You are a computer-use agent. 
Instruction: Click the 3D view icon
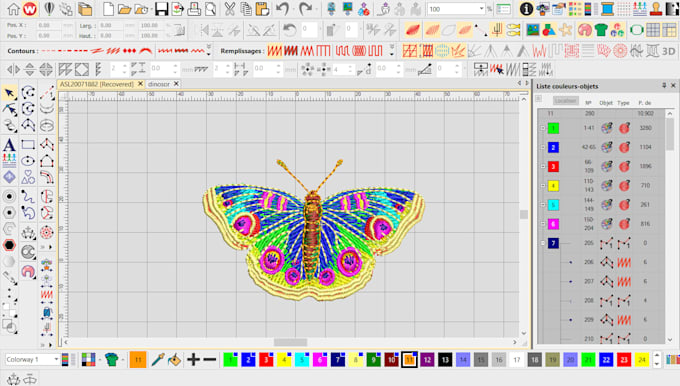pyautogui.click(x=668, y=51)
